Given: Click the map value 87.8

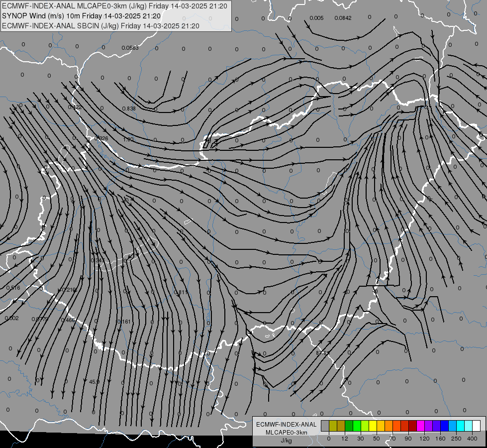Looking at the screenshot, I should (321, 353).
